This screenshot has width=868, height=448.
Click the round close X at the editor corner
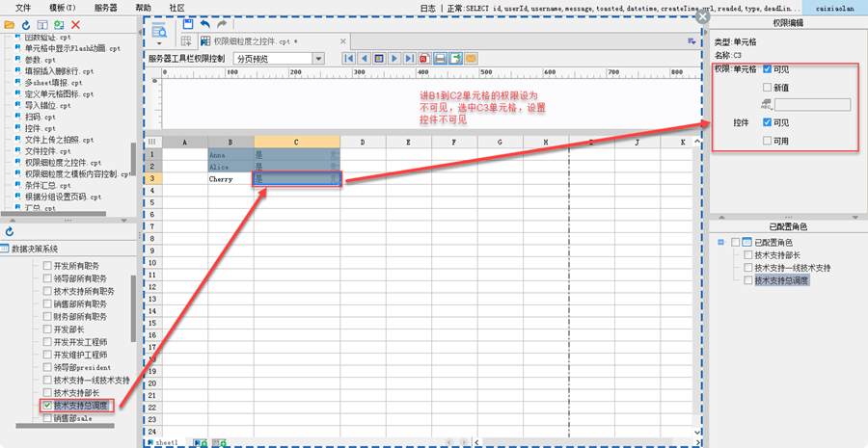(x=702, y=16)
